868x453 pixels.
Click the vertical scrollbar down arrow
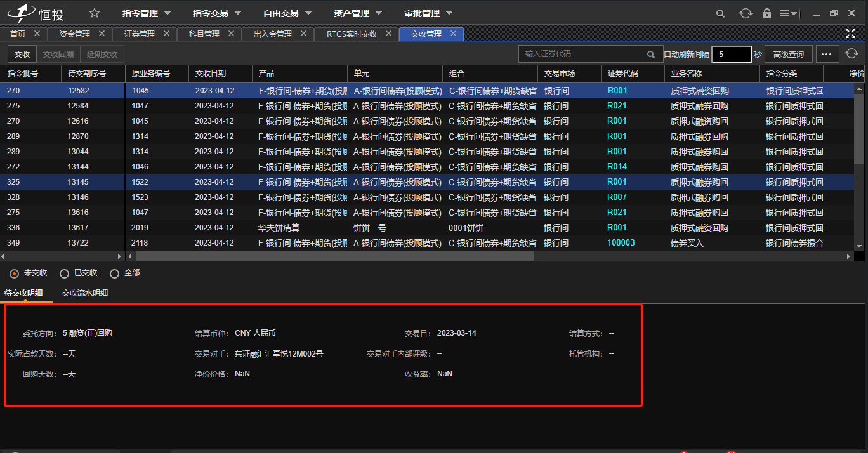point(860,246)
